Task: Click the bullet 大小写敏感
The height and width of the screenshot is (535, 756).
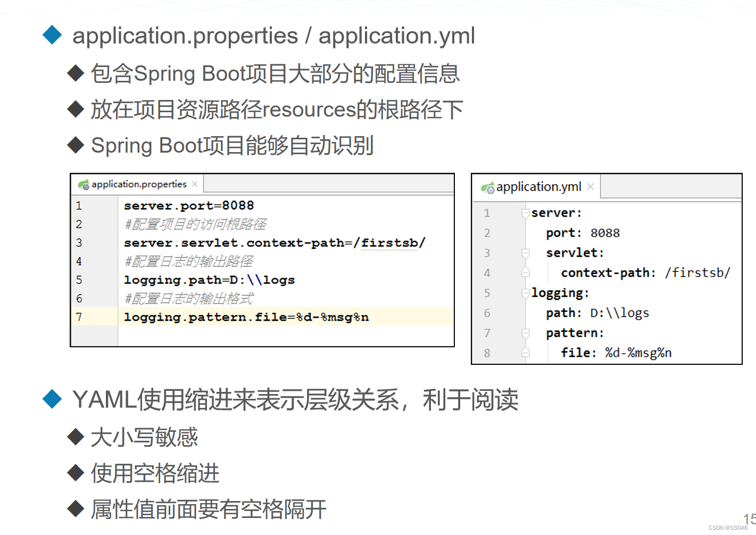Action: tap(144, 437)
